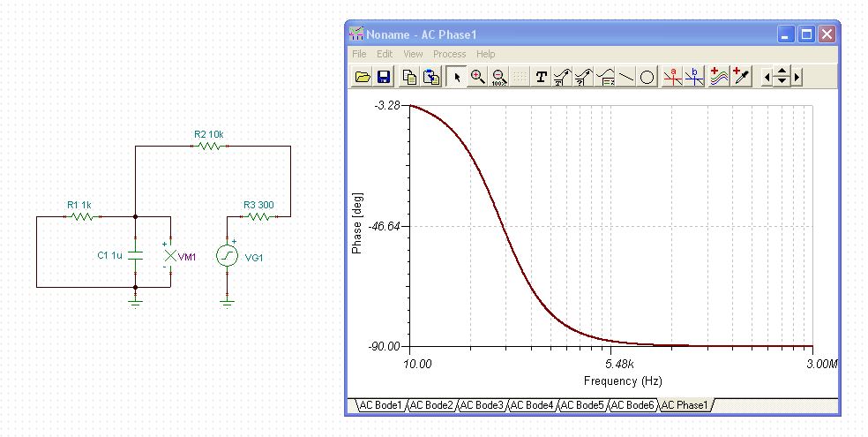Switch to the AC Bode4 tab

coord(532,405)
